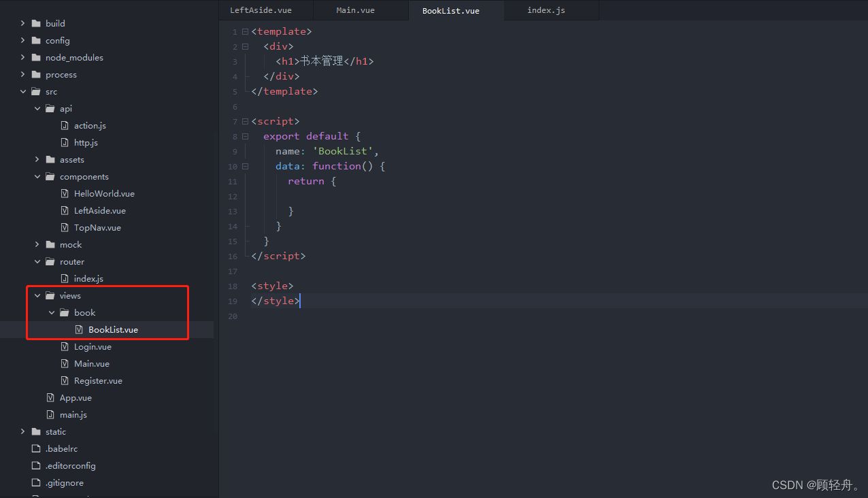Viewport: 868px width, 498px height.
Task: Open TopNav.vue from components folder
Action: 97,228
